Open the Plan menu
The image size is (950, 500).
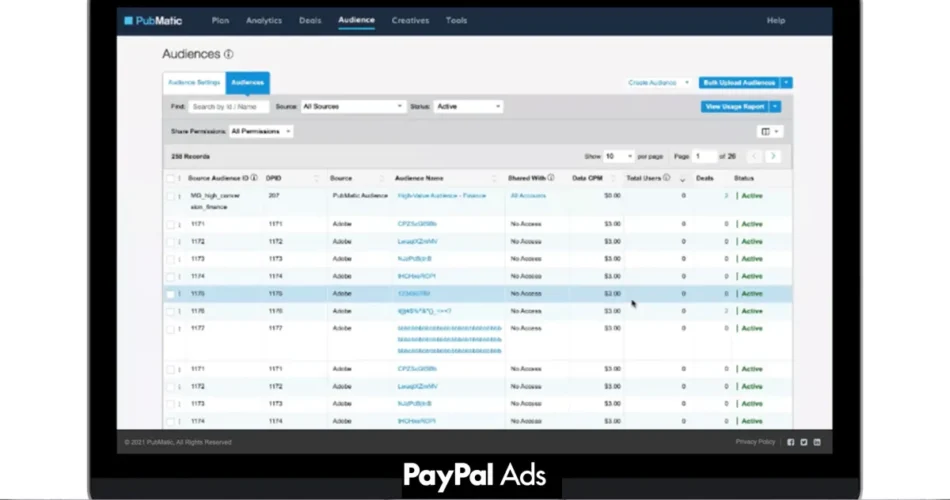pyautogui.click(x=221, y=21)
